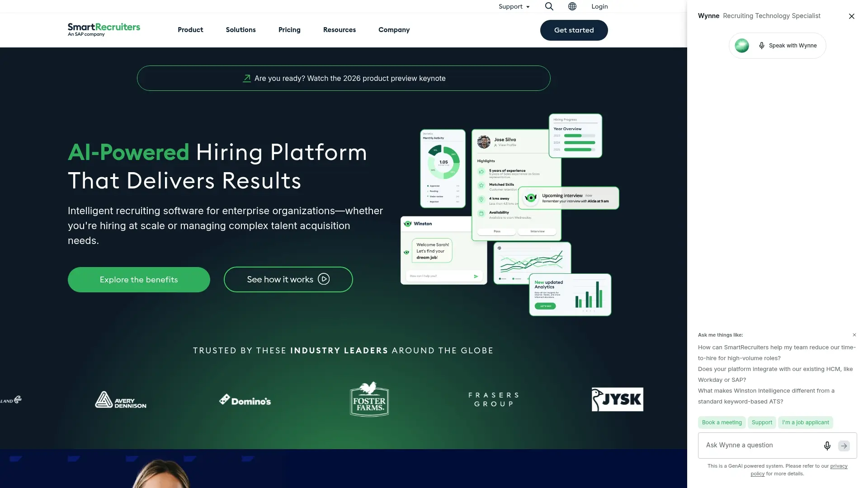Select the I'm a job applicant chip

click(806, 422)
